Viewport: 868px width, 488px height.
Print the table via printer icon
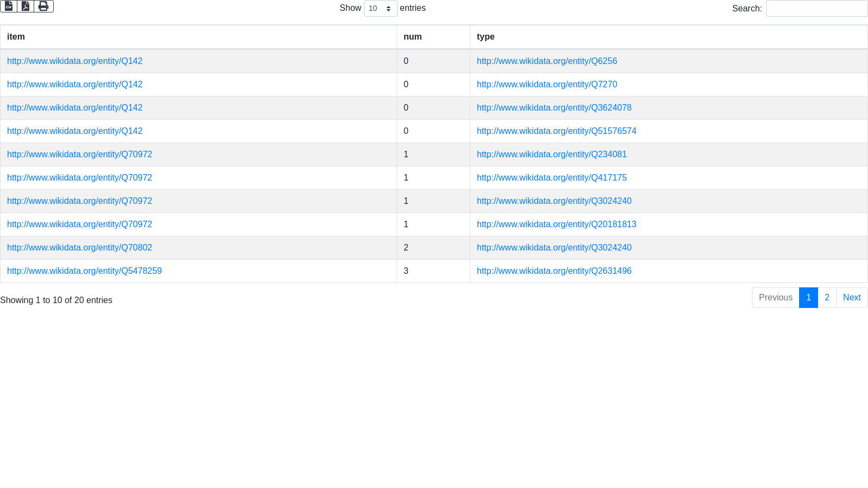[43, 6]
